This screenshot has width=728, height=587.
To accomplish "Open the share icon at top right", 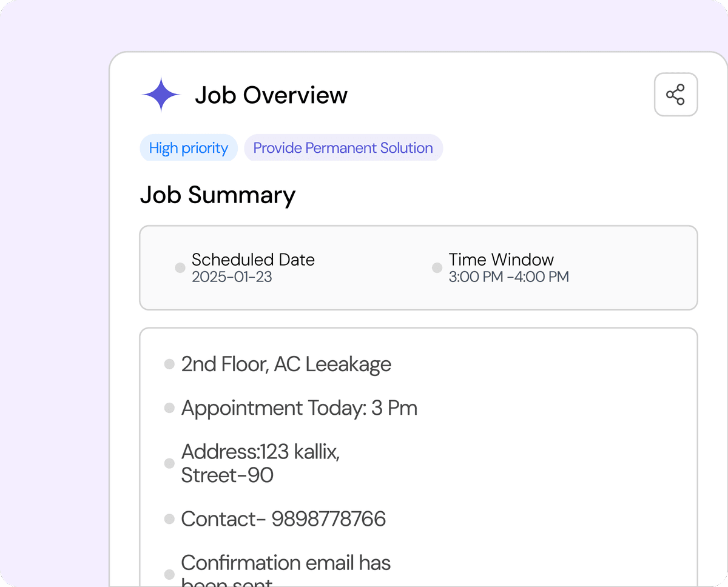I will click(676, 95).
